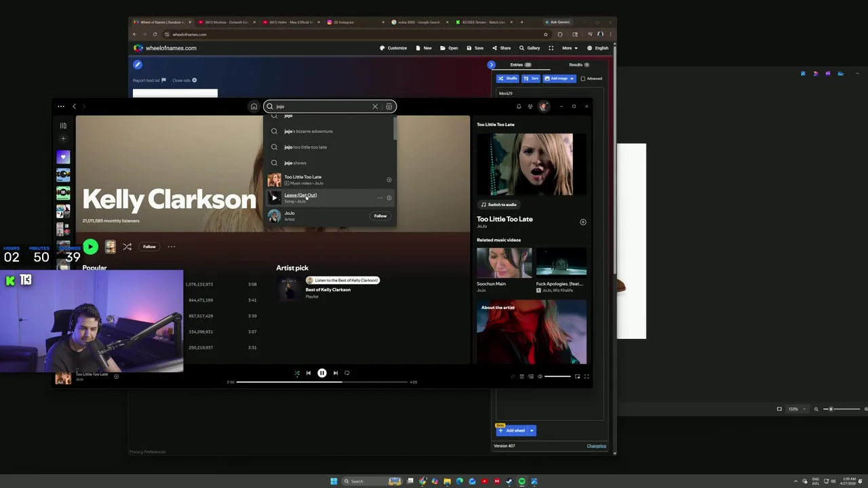868x488 pixels.
Task: Play Kelly Clarkson with the green play button
Action: click(x=90, y=247)
